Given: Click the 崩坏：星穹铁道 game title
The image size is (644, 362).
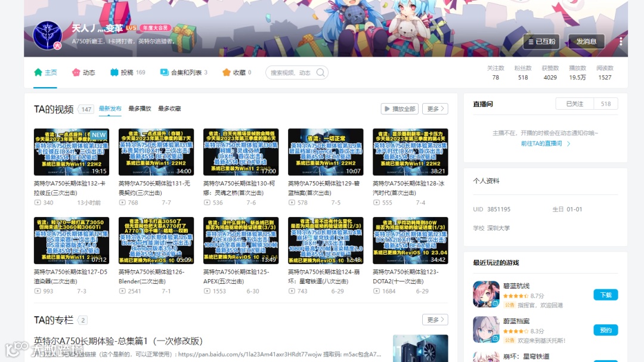Looking at the screenshot, I should tap(526, 356).
